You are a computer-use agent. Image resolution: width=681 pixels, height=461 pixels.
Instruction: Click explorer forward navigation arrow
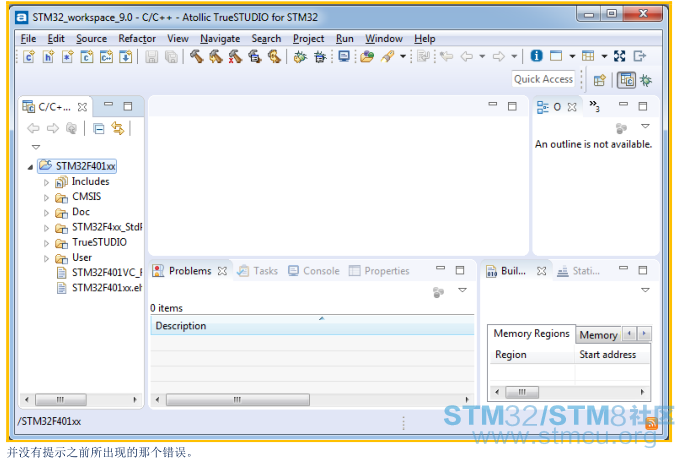click(53, 128)
